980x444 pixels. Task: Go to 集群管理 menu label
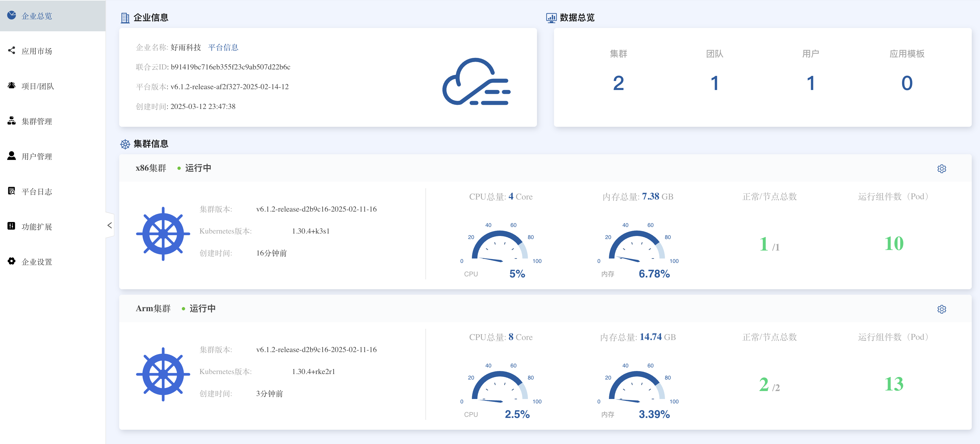37,122
